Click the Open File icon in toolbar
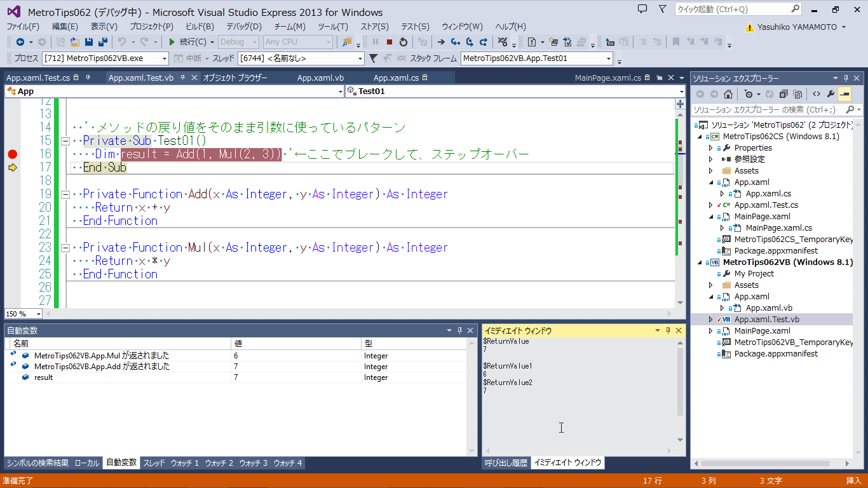The width and height of the screenshot is (868, 488). tap(75, 42)
